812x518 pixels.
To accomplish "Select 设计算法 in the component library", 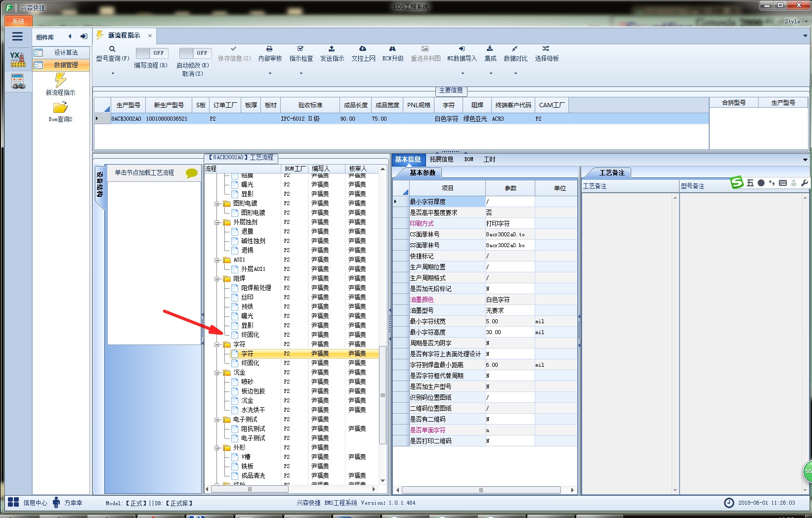I will [x=61, y=52].
